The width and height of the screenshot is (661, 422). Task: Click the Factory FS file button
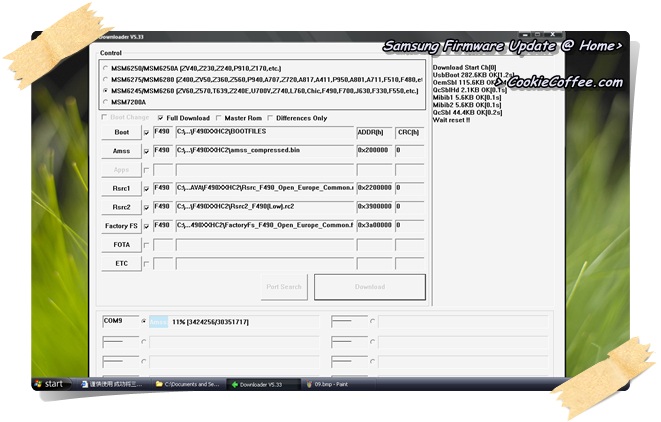(x=121, y=226)
